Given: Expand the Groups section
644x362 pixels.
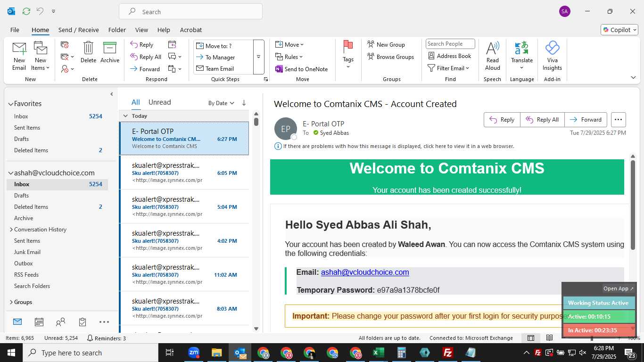Looking at the screenshot, I should tap(11, 302).
